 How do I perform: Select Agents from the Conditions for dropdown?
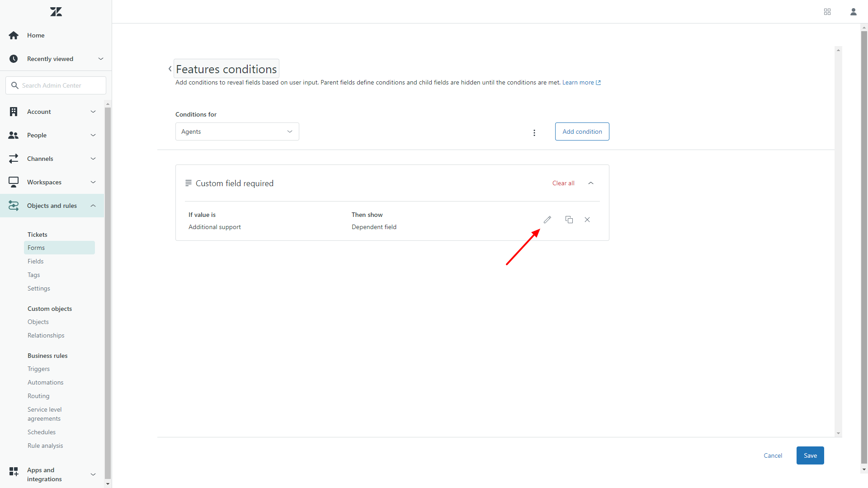click(237, 131)
